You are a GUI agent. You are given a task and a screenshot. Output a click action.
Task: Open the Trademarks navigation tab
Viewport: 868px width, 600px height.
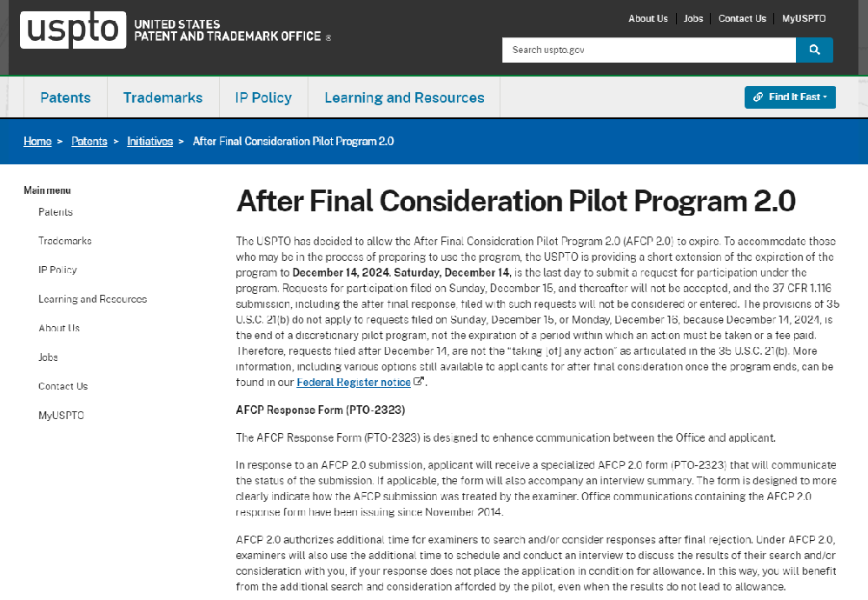tap(162, 97)
